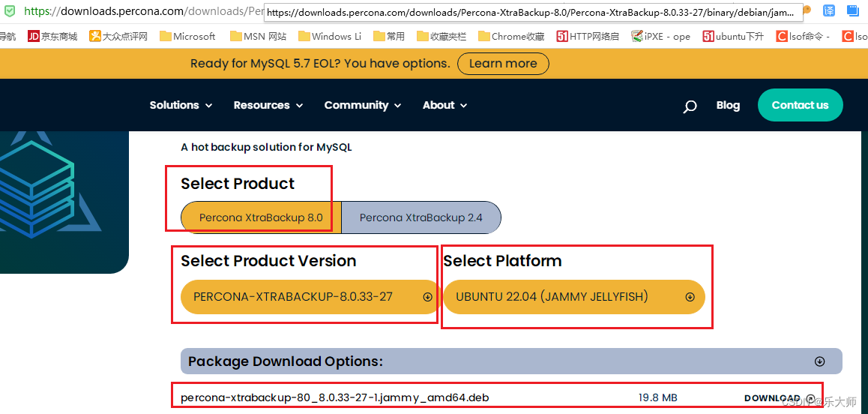
Task: Open the Chrome收藏 bookmarks folder
Action: 510,37
